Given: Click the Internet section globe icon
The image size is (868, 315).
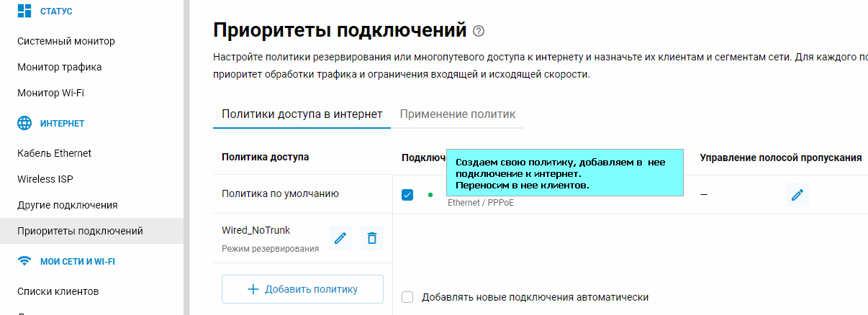Looking at the screenshot, I should click(x=24, y=123).
